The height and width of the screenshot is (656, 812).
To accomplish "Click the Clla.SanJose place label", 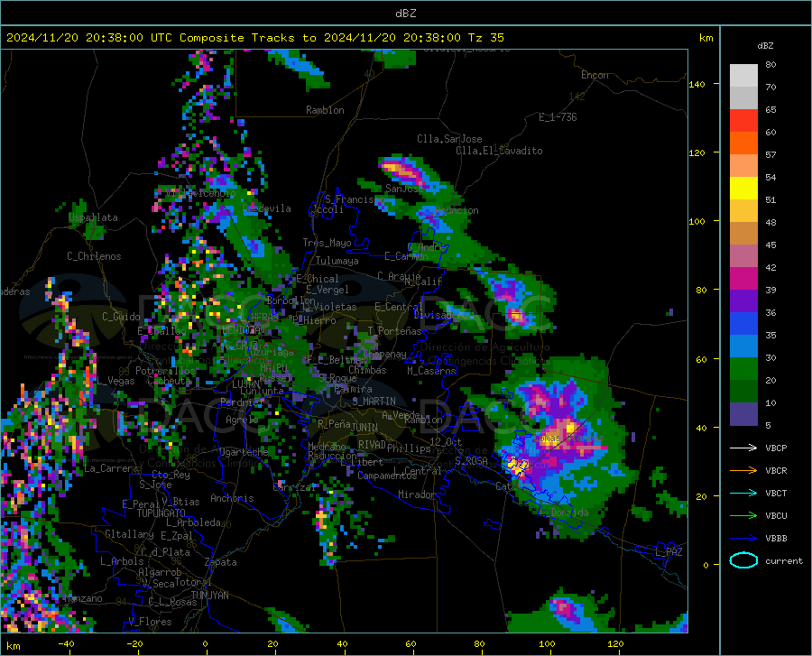I will point(449,139).
